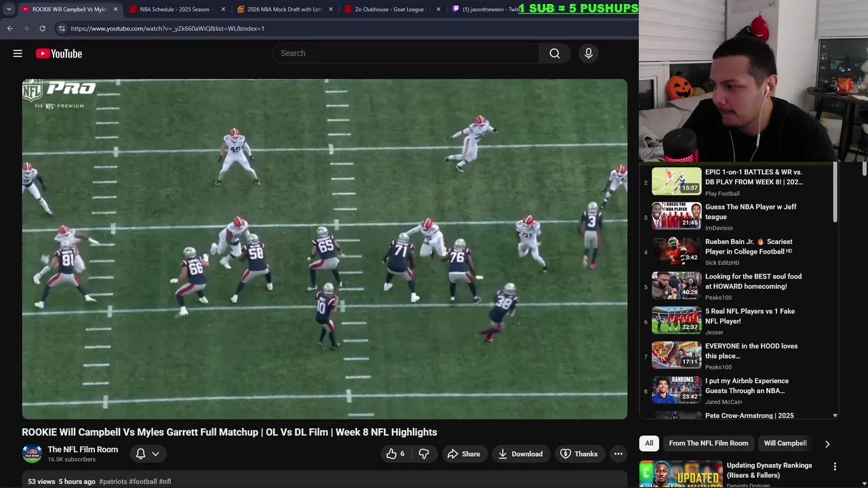Share the video
The width and height of the screenshot is (868, 488).
464,454
